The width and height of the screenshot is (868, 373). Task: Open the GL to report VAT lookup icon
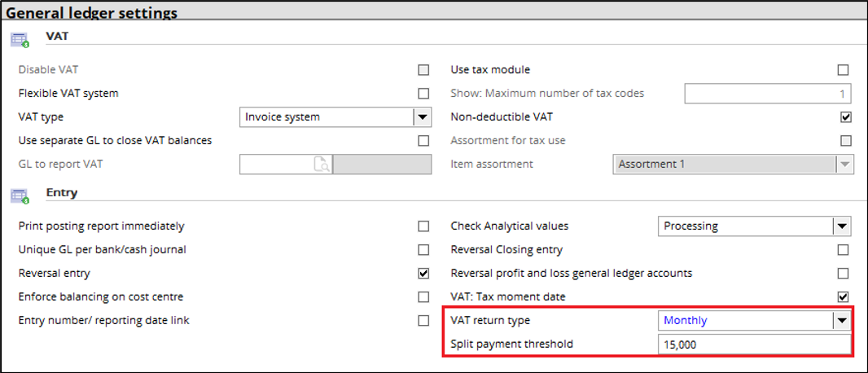[322, 165]
